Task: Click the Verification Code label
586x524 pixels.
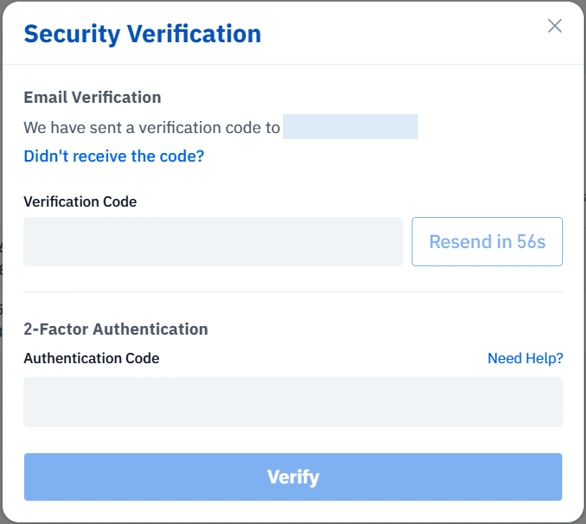Action: (x=80, y=202)
